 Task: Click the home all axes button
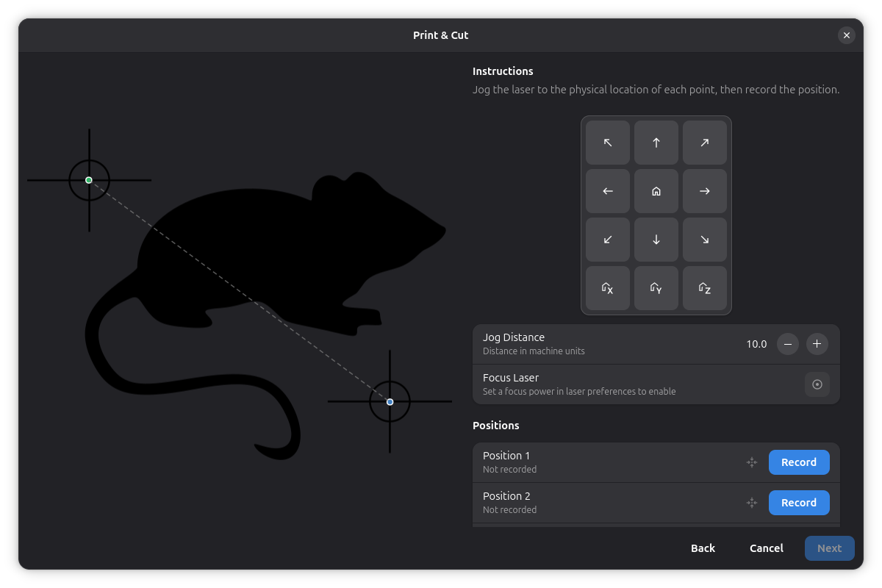tap(656, 191)
